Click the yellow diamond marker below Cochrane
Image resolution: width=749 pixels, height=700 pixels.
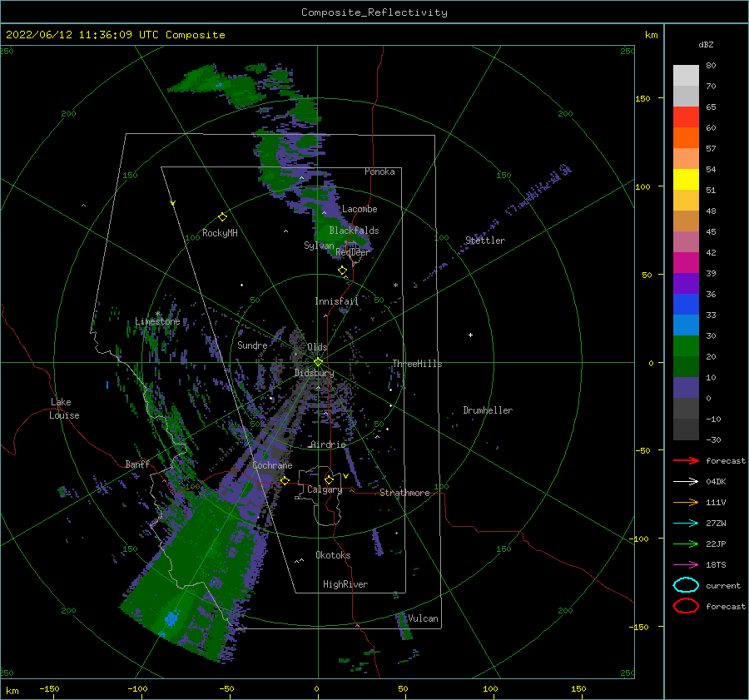tap(285, 480)
